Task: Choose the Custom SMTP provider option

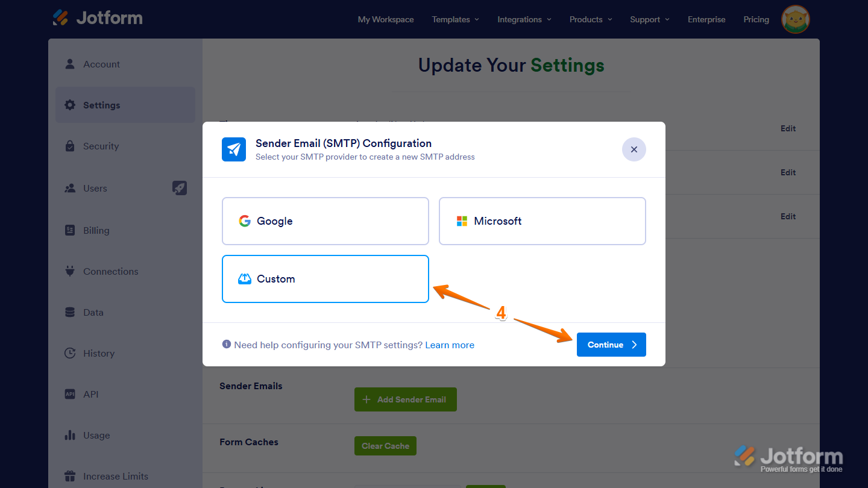Action: click(x=325, y=279)
